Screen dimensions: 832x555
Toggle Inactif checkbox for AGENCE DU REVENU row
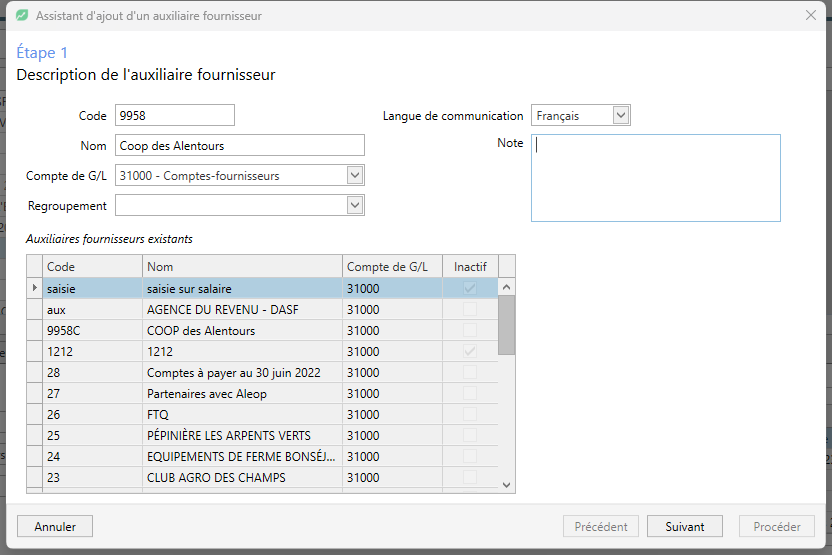[470, 309]
